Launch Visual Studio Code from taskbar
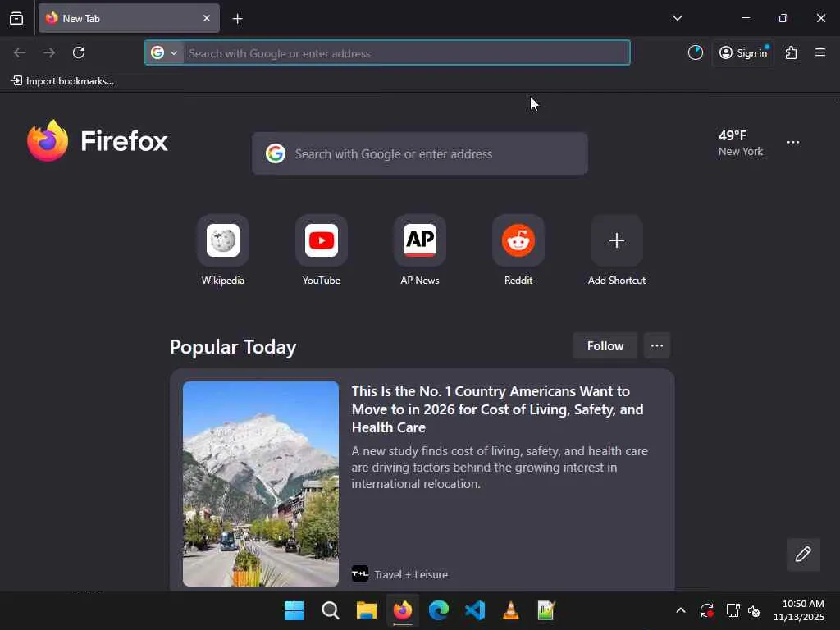This screenshot has width=840, height=630. coord(475,610)
